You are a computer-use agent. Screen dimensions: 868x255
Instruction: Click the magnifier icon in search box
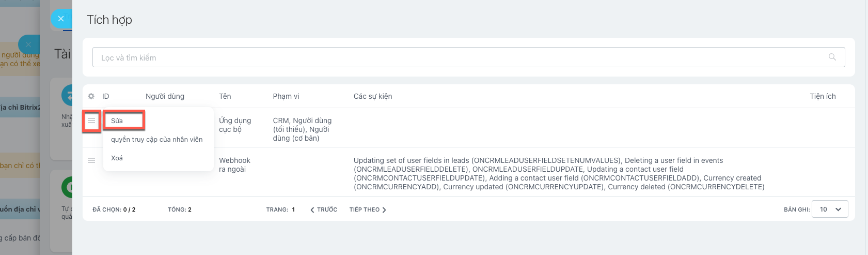click(832, 57)
